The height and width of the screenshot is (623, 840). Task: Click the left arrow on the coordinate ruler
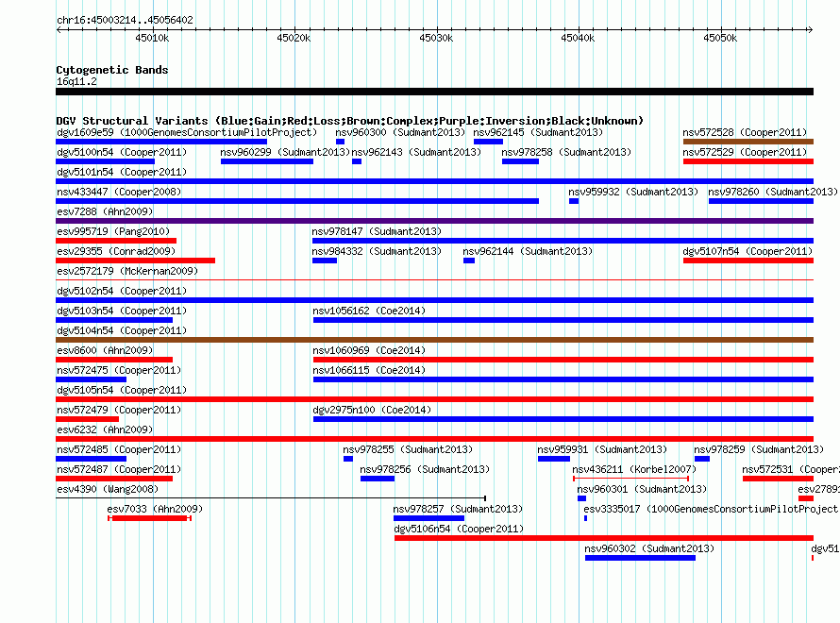pyautogui.click(x=59, y=29)
